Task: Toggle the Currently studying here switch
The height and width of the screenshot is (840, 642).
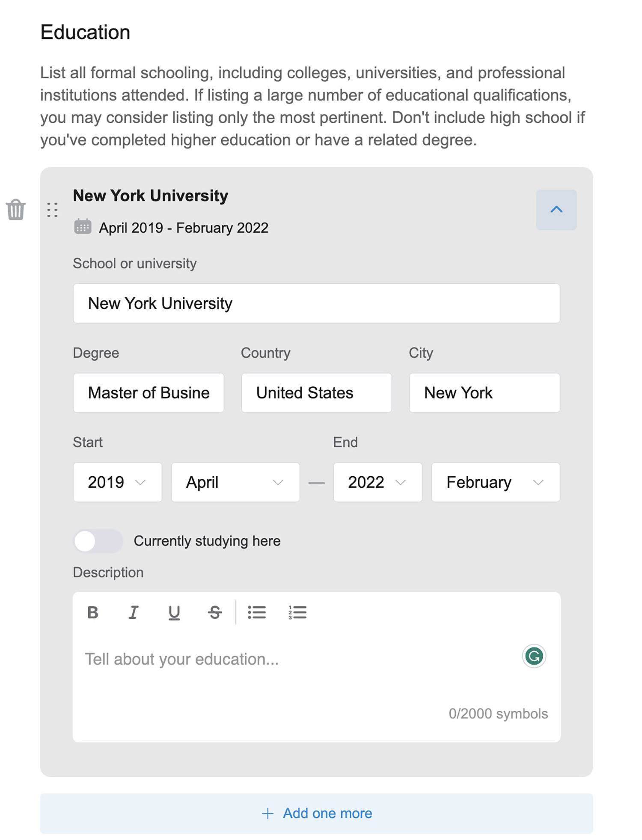Action: tap(98, 541)
